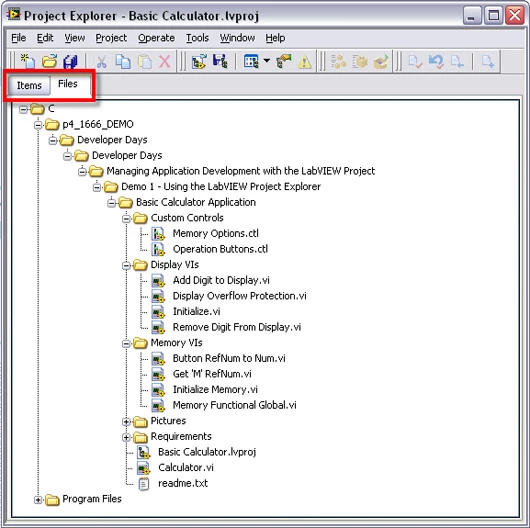
Task: Expand the Pictures folder
Action: [x=126, y=422]
